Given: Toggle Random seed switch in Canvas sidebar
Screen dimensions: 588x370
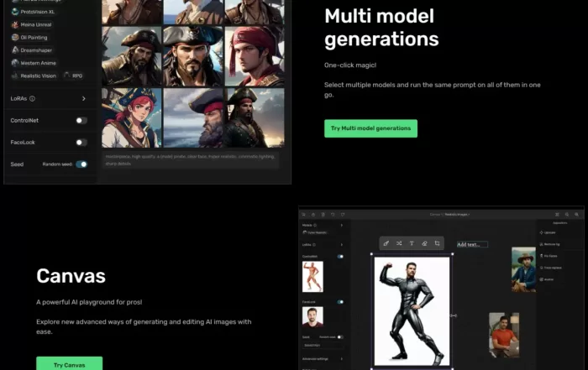Looking at the screenshot, I should (x=340, y=337).
